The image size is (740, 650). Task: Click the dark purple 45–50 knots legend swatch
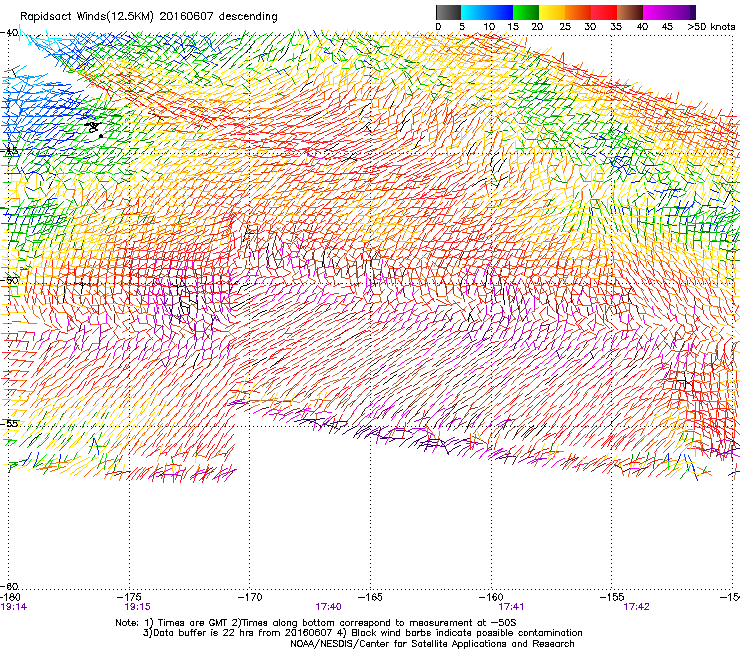point(682,12)
